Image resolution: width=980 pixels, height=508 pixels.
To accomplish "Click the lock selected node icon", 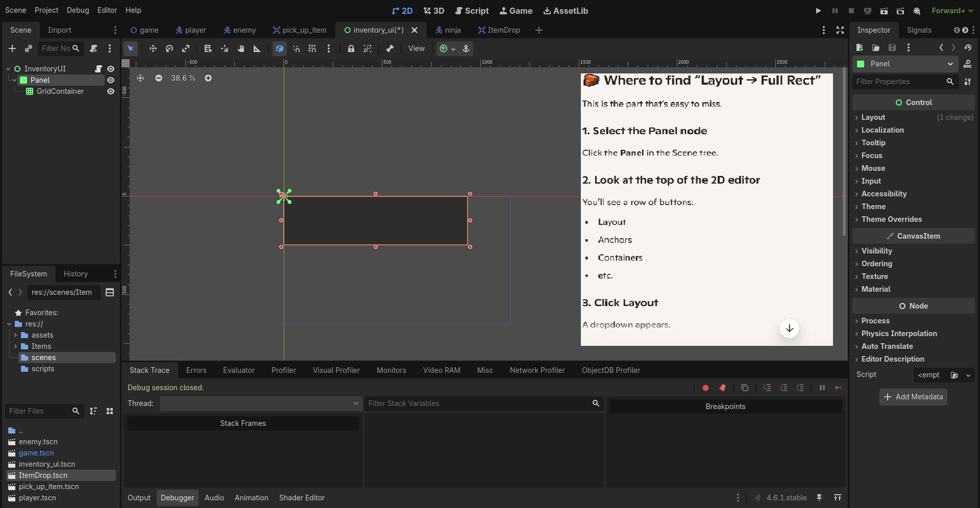I will [x=351, y=48].
